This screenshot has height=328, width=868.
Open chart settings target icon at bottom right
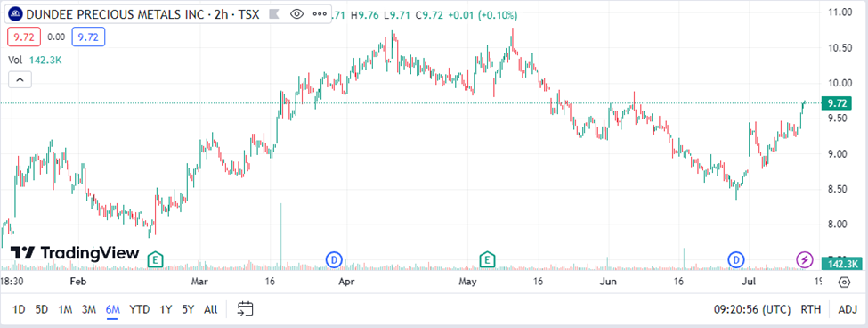coord(844,282)
